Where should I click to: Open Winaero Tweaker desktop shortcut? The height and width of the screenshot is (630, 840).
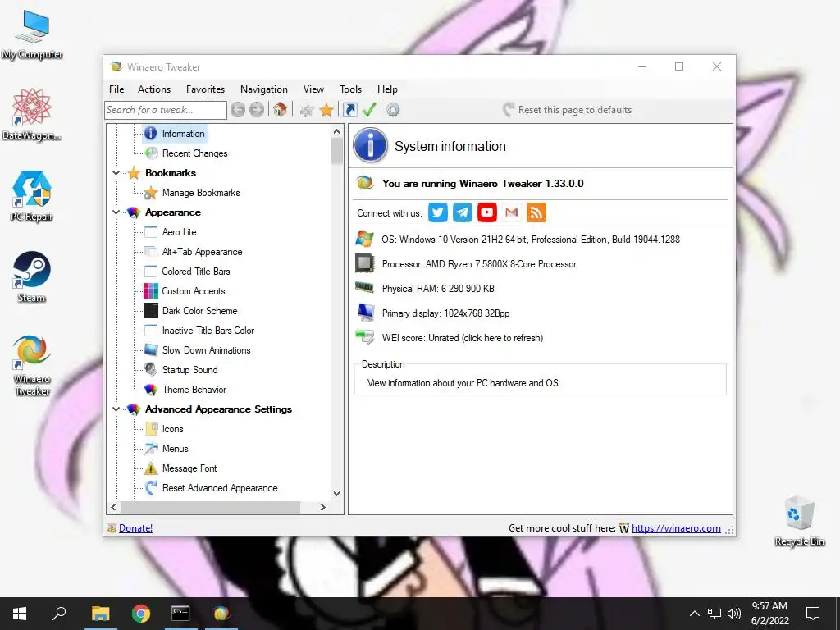[32, 365]
